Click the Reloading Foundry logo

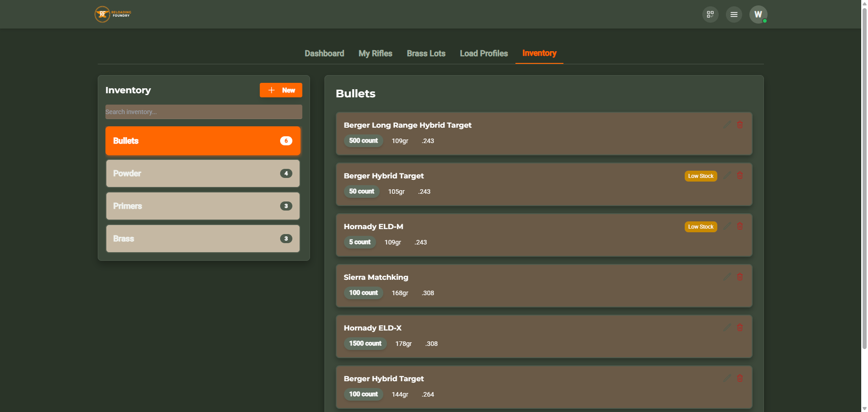tap(113, 14)
